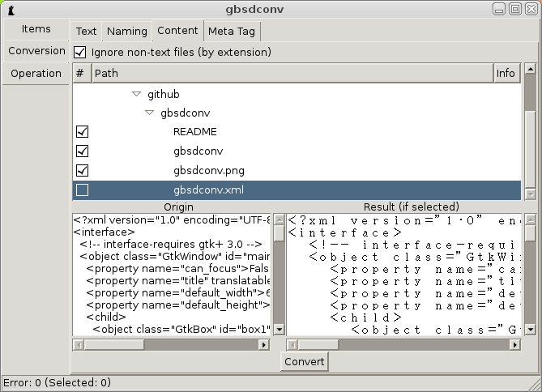Select the gbsdconv.png row
The width and height of the screenshot is (542, 392).
click(x=297, y=170)
